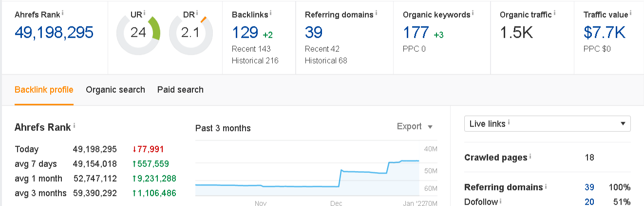Open the Crawled pages info icon
Screen dimensions: 644x206
tap(530, 156)
